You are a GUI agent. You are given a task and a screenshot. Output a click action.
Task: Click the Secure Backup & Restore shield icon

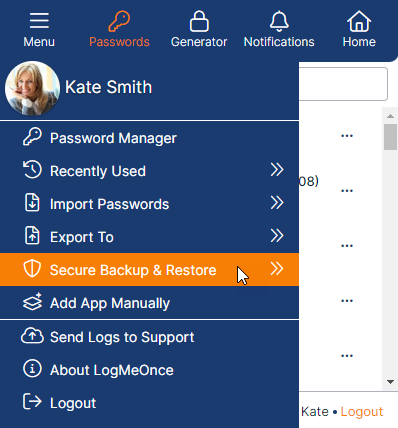tap(32, 269)
